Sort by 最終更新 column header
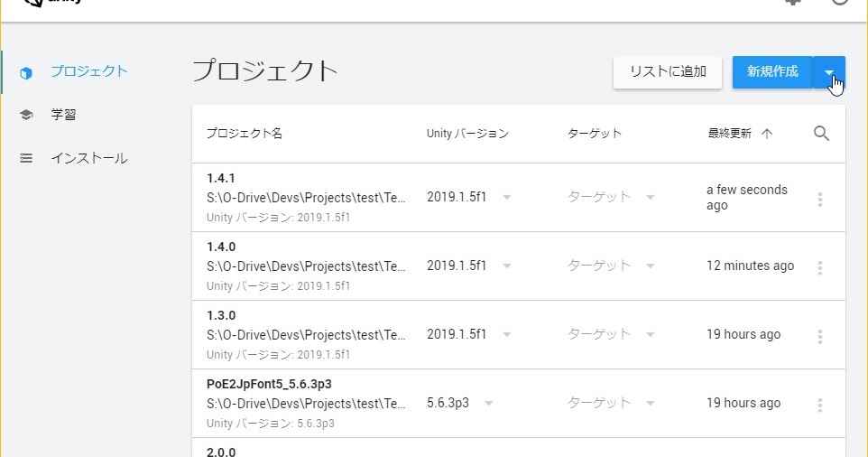 pos(730,134)
